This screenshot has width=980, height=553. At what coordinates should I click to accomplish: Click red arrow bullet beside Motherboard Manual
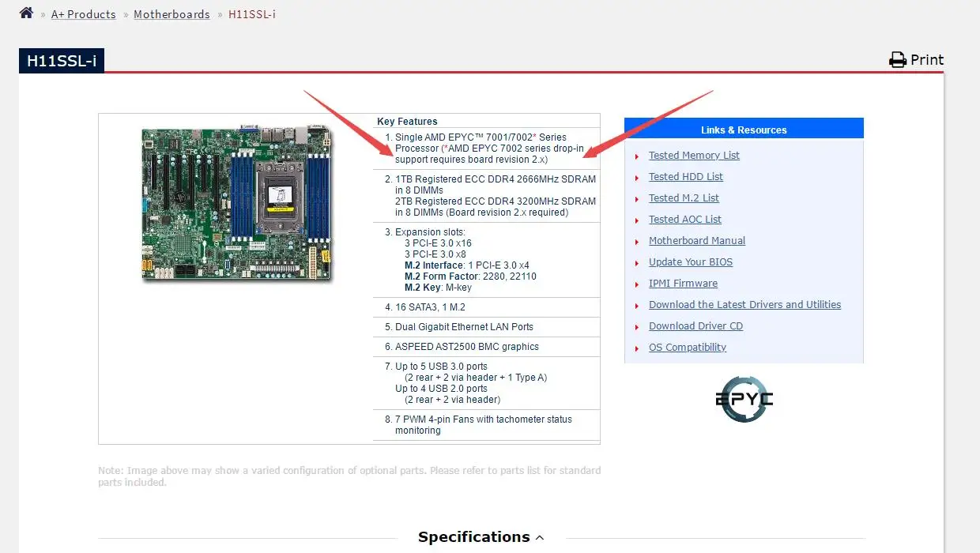point(637,242)
